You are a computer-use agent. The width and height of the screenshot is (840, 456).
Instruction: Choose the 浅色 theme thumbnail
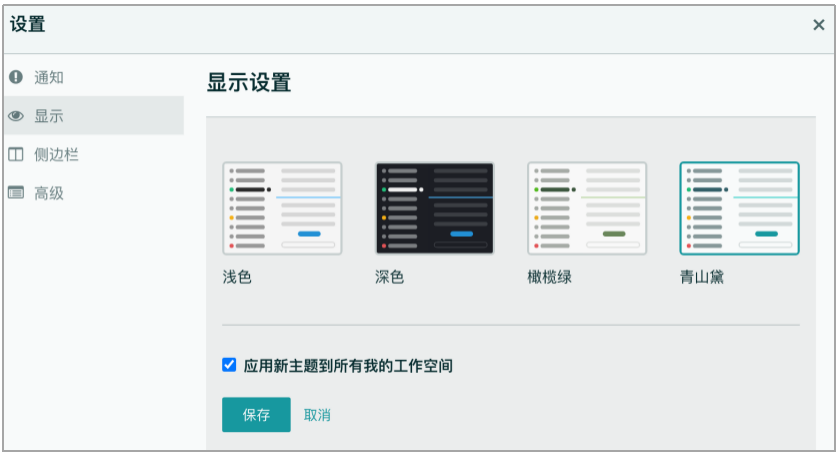[x=282, y=208]
